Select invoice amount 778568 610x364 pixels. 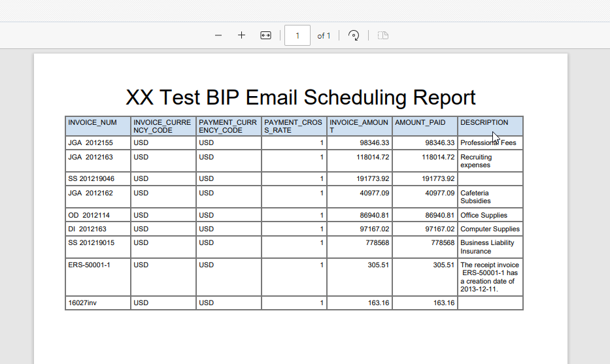(377, 242)
